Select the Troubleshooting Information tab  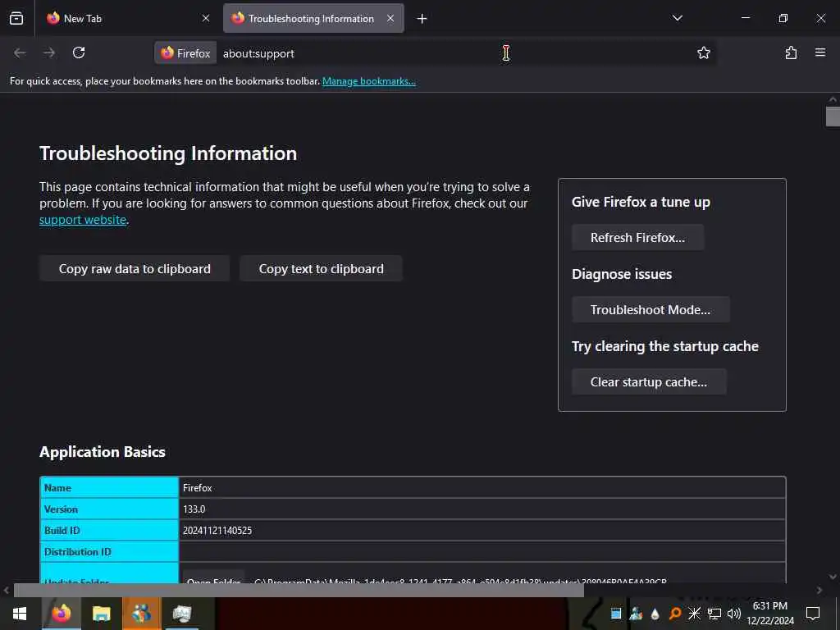click(313, 18)
